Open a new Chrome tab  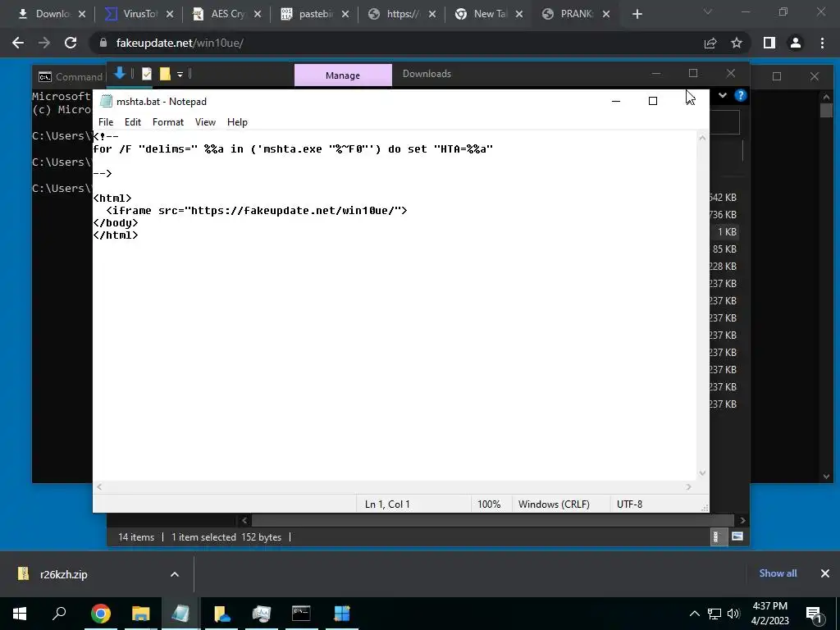coord(637,14)
